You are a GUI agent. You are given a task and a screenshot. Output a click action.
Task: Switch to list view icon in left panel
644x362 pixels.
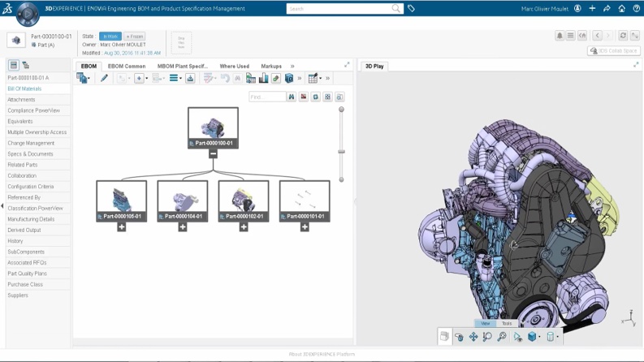(14, 65)
